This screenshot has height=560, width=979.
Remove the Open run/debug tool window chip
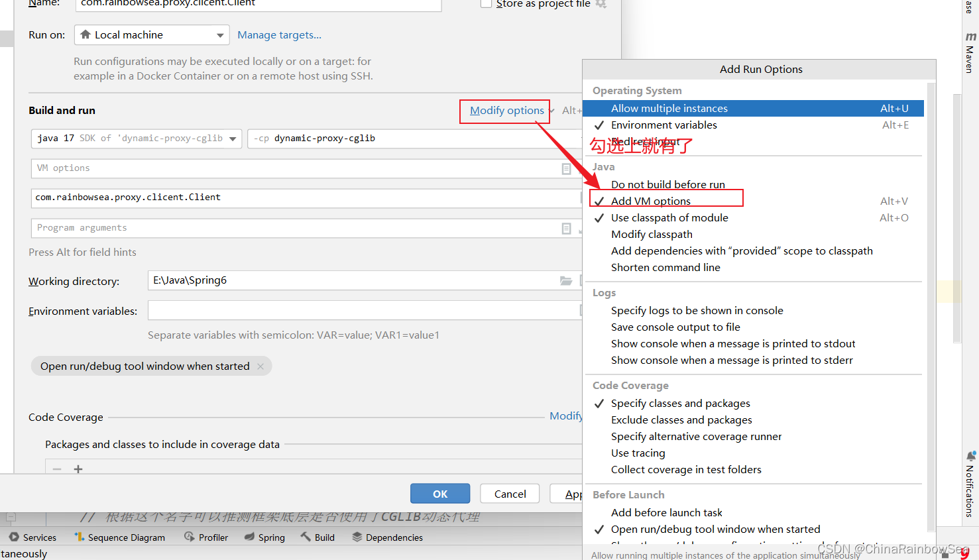pos(260,366)
